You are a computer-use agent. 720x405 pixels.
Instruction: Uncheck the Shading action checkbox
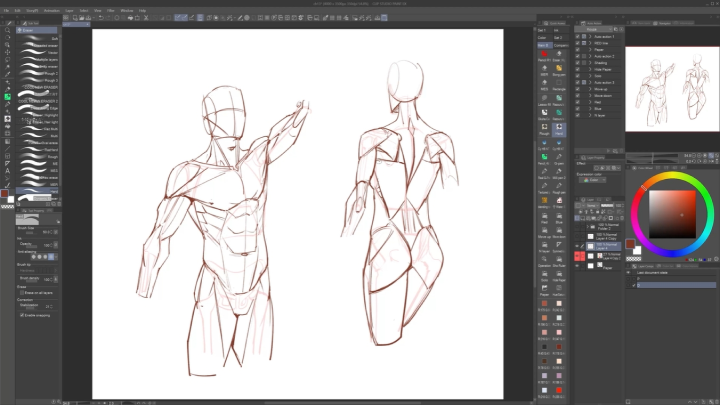578,63
